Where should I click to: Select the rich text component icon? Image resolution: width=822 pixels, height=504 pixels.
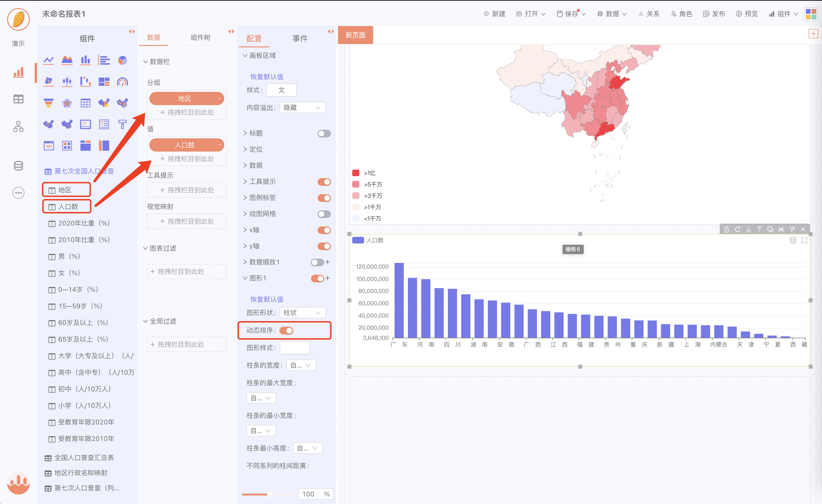tap(104, 124)
